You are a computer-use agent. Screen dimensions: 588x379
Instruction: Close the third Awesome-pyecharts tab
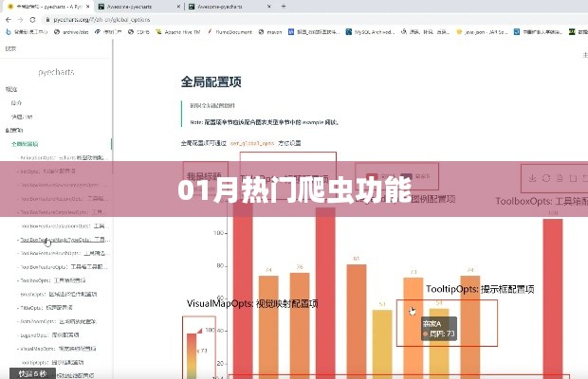pos(269,7)
